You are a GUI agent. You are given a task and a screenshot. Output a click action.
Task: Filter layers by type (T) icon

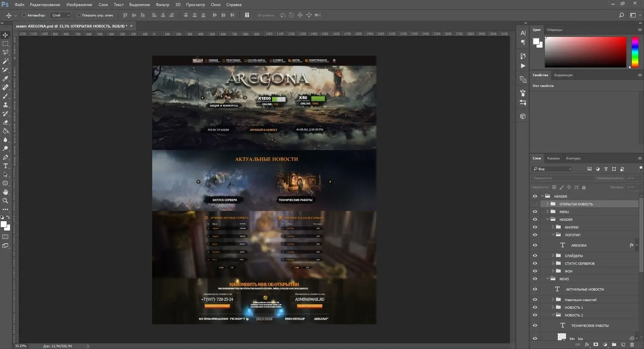pyautogui.click(x=606, y=169)
